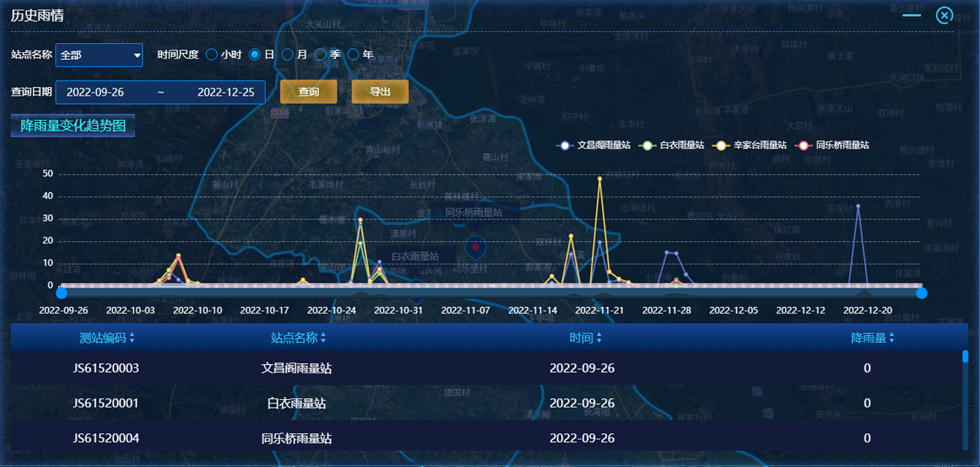The height and width of the screenshot is (467, 980).
Task: Select the 小时 time scale radio button
Action: [212, 55]
